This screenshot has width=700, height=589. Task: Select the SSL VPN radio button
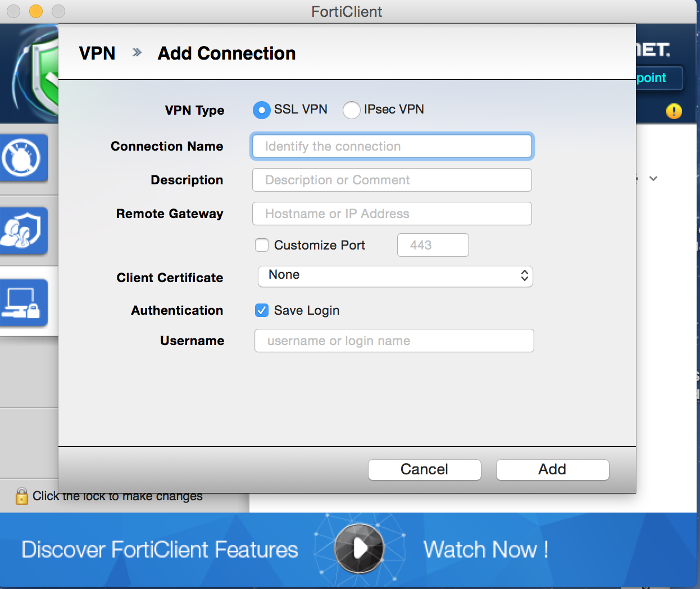tap(261, 110)
